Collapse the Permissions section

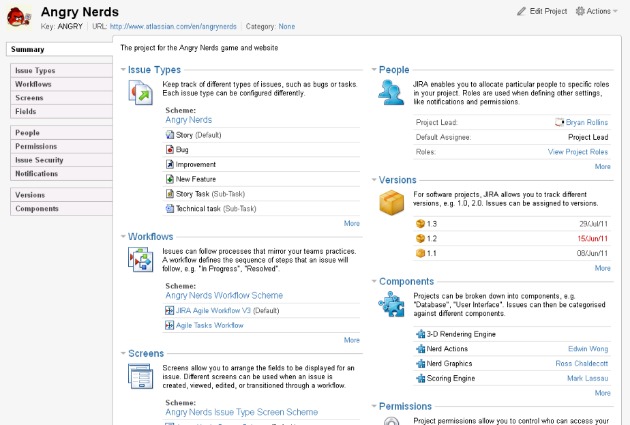coord(374,406)
